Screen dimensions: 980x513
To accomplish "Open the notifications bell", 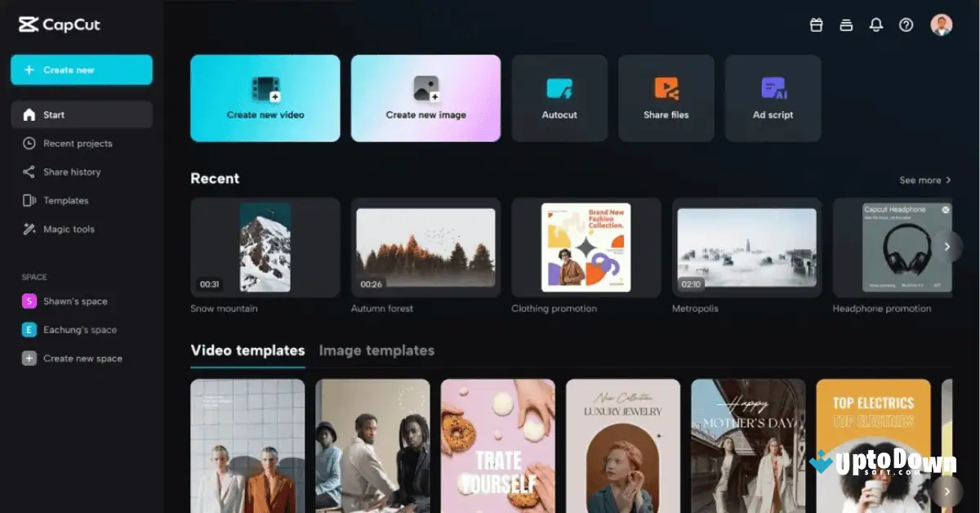I will click(x=876, y=25).
